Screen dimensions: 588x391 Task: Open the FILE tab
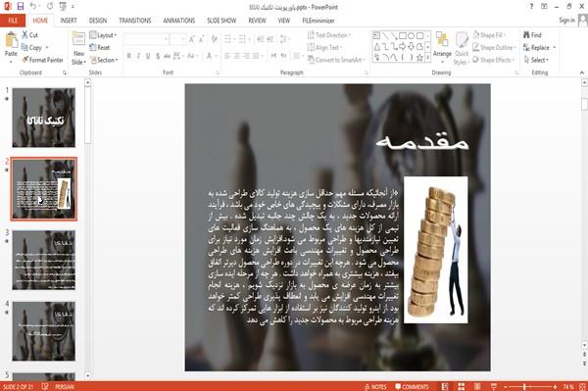pyautogui.click(x=13, y=21)
